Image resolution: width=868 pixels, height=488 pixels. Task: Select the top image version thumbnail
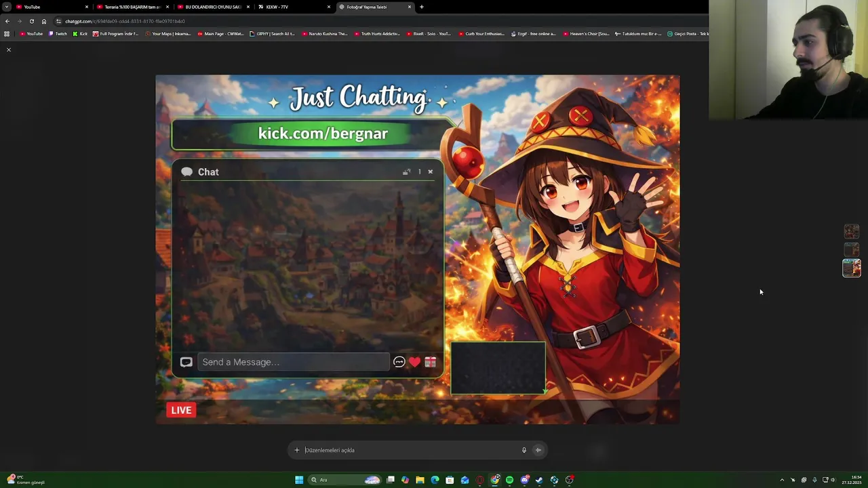pyautogui.click(x=852, y=232)
